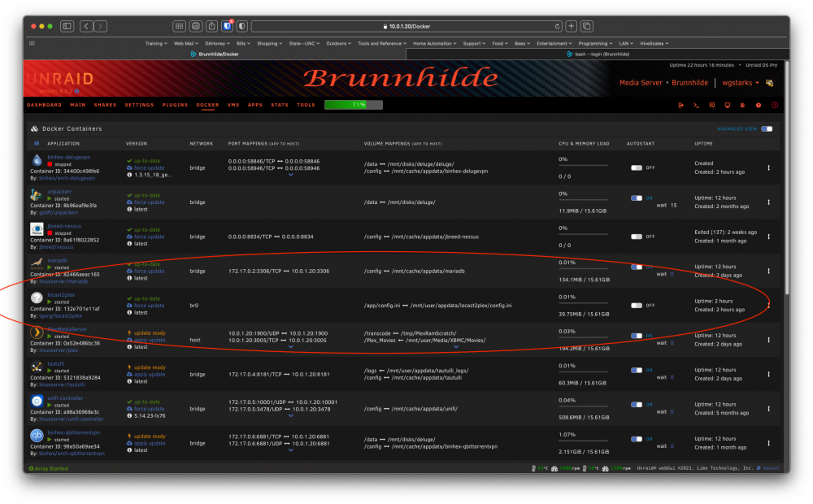Open the linuxserver/tautulli repository link
This screenshot has height=504, width=813.
click(x=62, y=385)
